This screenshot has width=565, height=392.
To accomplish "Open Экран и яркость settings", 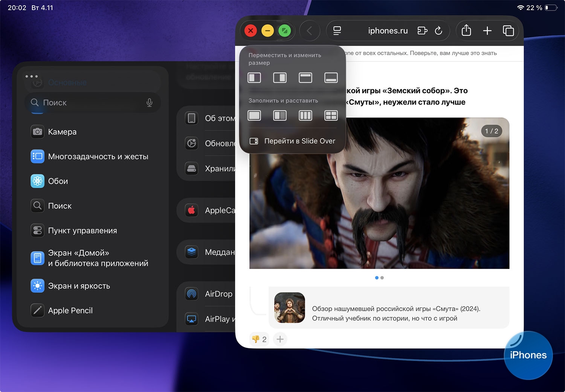I will point(79,286).
